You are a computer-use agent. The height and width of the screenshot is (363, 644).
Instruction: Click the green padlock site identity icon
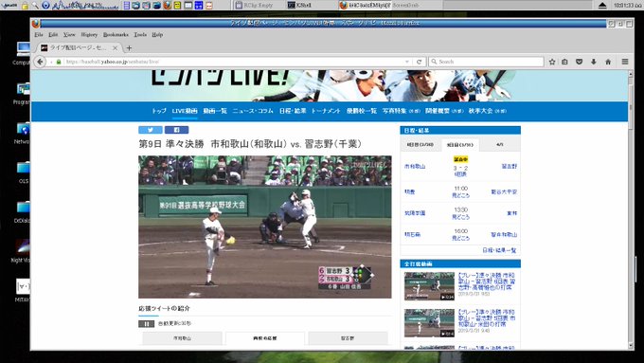click(x=59, y=62)
